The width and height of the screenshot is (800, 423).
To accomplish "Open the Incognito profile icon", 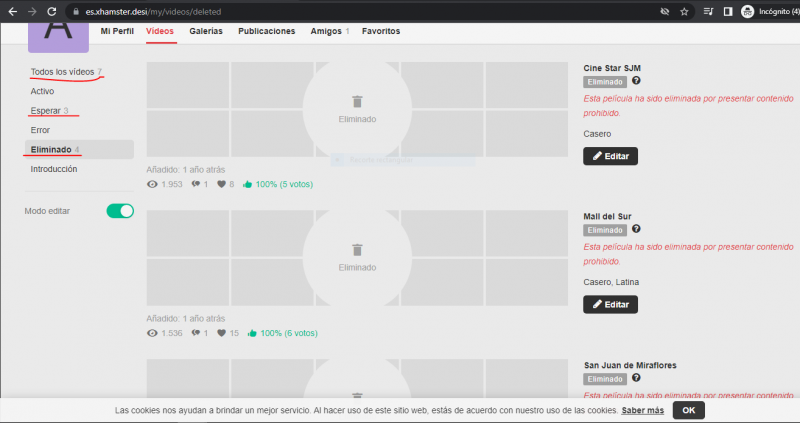I will click(747, 11).
